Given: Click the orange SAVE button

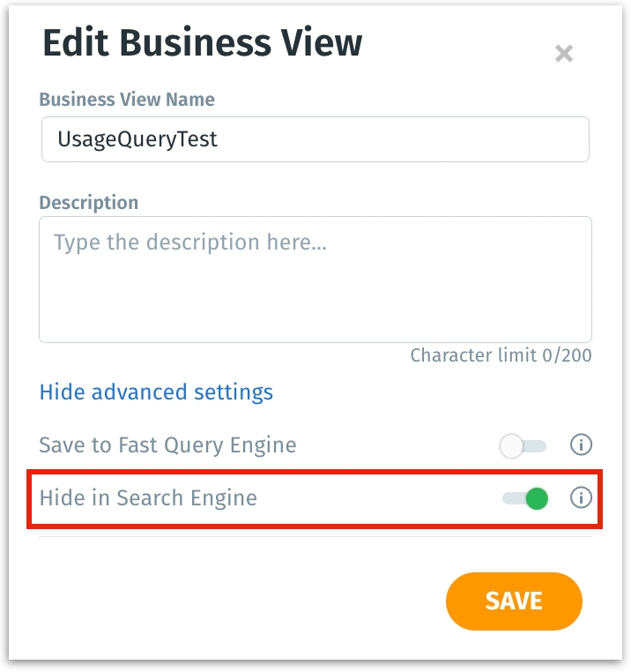Looking at the screenshot, I should pos(514,601).
